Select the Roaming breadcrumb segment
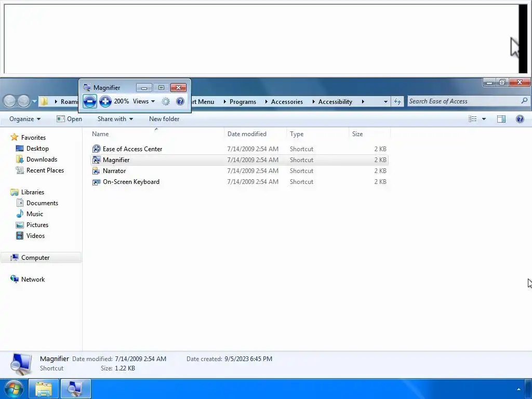The width and height of the screenshot is (532, 399). [69, 101]
